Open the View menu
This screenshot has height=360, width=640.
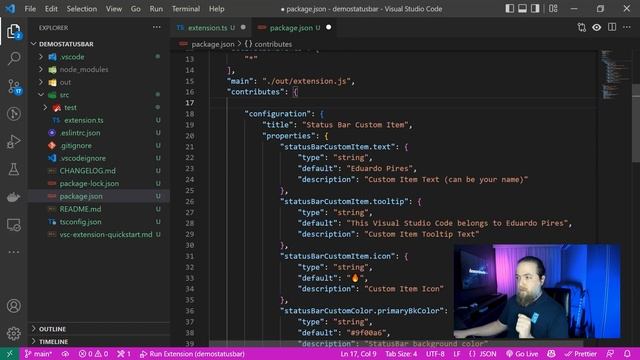pos(114,9)
